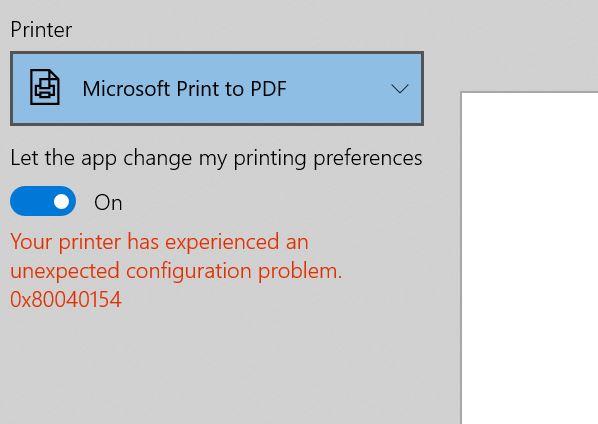
Task: Click the "On" label beside the toggle
Action: [108, 202]
